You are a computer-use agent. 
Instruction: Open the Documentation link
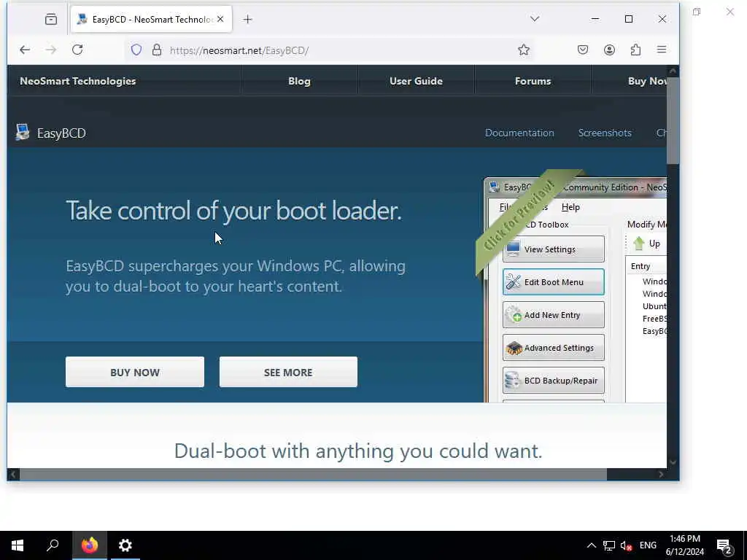coord(519,133)
